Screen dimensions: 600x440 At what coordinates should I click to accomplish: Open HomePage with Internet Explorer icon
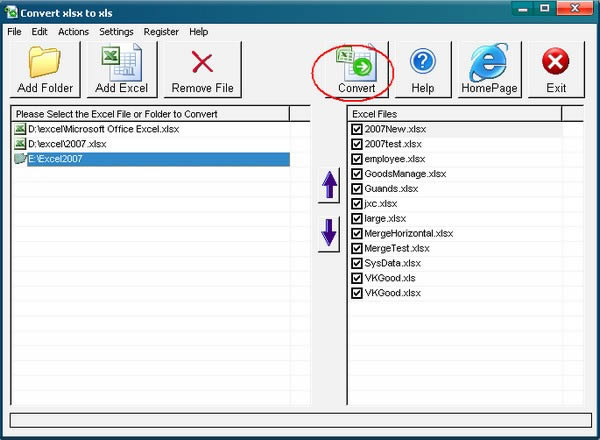tap(489, 70)
